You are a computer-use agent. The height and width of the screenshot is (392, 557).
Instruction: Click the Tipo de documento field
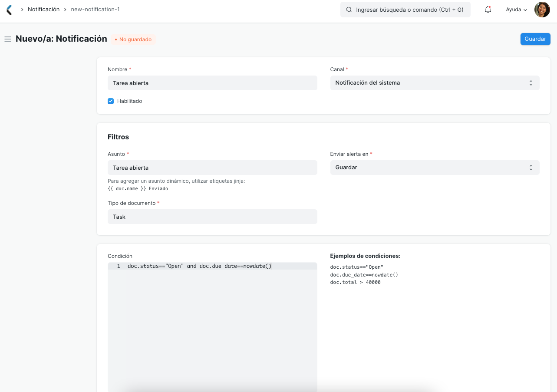212,217
